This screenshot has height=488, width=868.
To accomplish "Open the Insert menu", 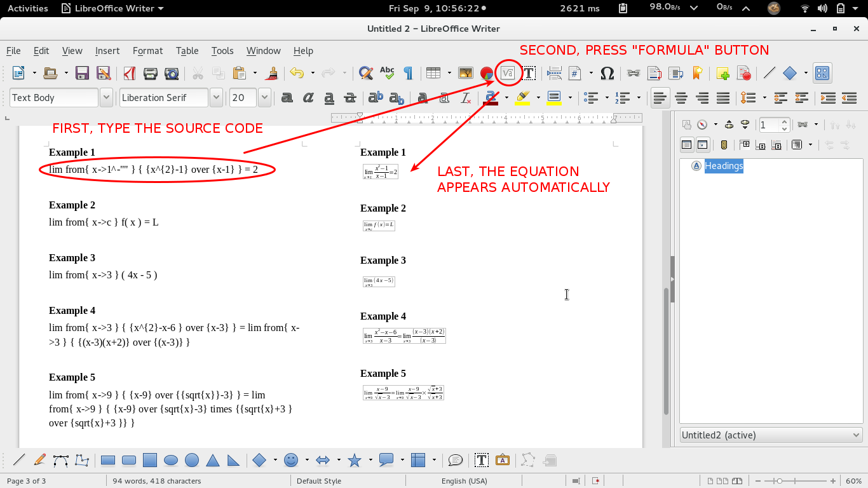I will click(x=107, y=51).
